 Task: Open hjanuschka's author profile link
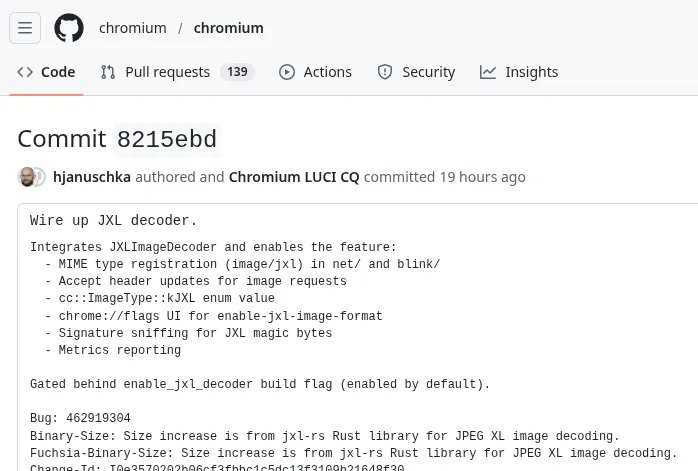tap(91, 177)
